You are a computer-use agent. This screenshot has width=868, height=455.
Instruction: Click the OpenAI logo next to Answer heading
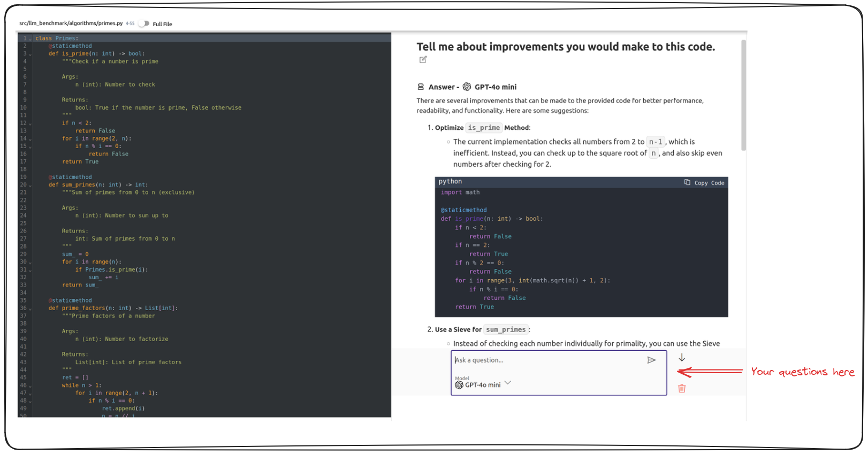(x=467, y=87)
